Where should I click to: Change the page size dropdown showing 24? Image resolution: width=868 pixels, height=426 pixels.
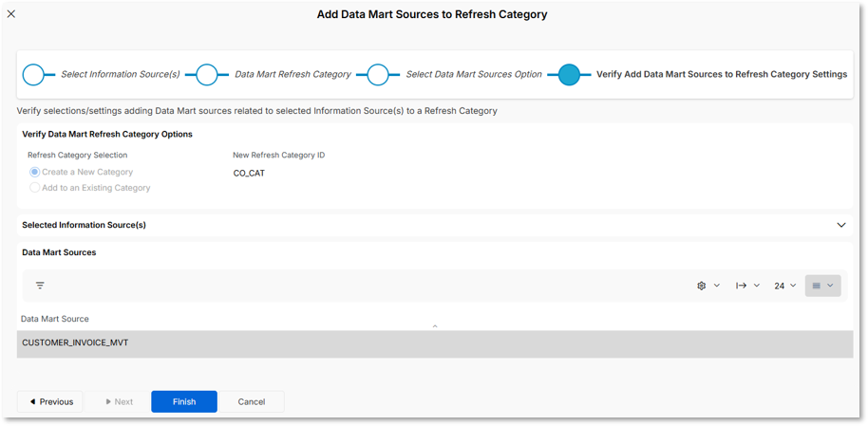785,286
